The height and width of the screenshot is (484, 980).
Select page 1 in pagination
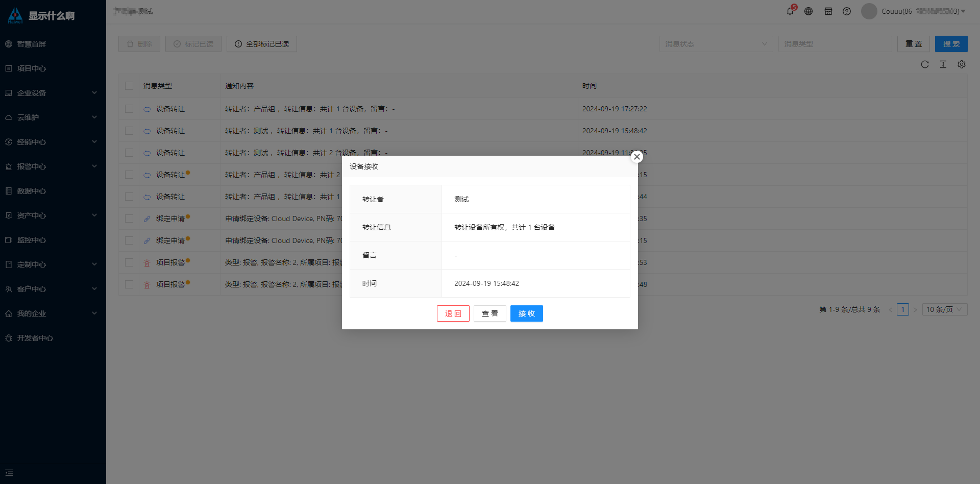[x=903, y=309]
